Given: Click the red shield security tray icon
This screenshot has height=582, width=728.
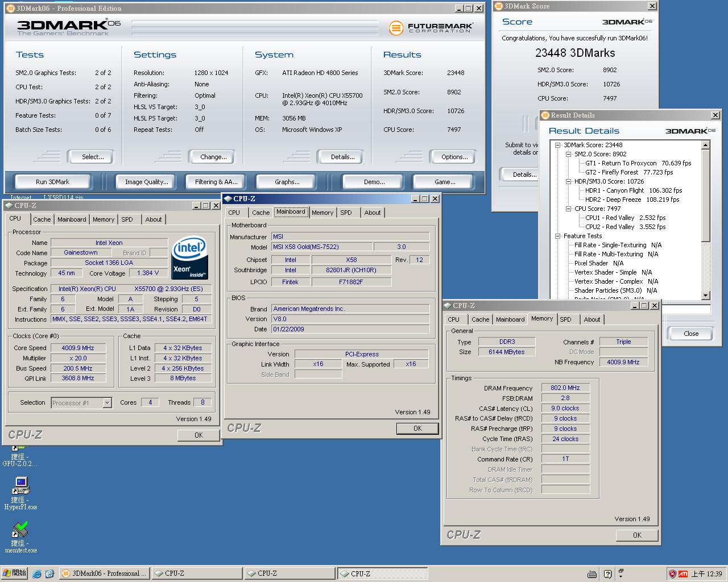Looking at the screenshot, I should point(672,573).
